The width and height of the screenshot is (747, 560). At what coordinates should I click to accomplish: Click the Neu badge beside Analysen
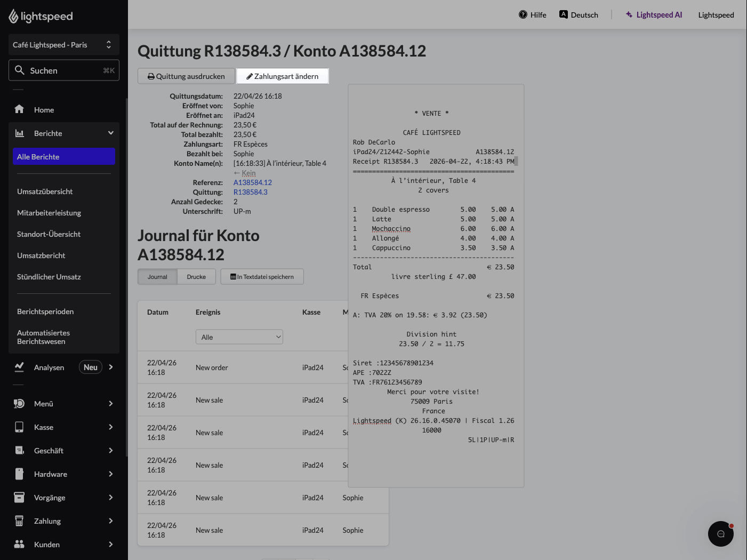(91, 367)
